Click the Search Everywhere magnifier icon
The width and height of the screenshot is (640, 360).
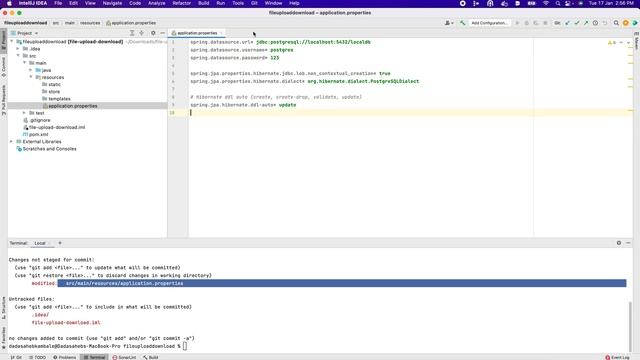point(616,23)
